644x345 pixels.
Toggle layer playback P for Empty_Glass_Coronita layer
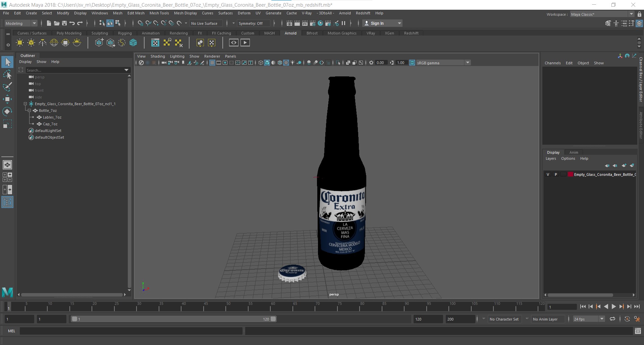point(556,175)
